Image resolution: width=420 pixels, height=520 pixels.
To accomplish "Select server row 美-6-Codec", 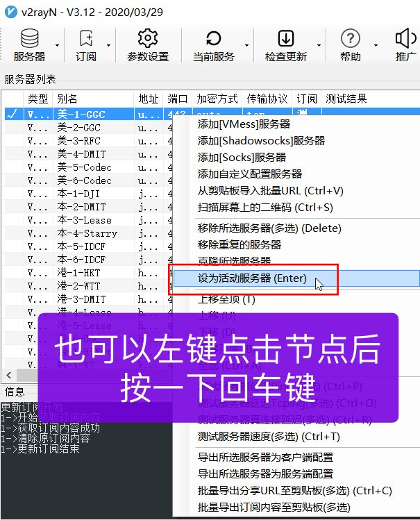I will coord(84,181).
